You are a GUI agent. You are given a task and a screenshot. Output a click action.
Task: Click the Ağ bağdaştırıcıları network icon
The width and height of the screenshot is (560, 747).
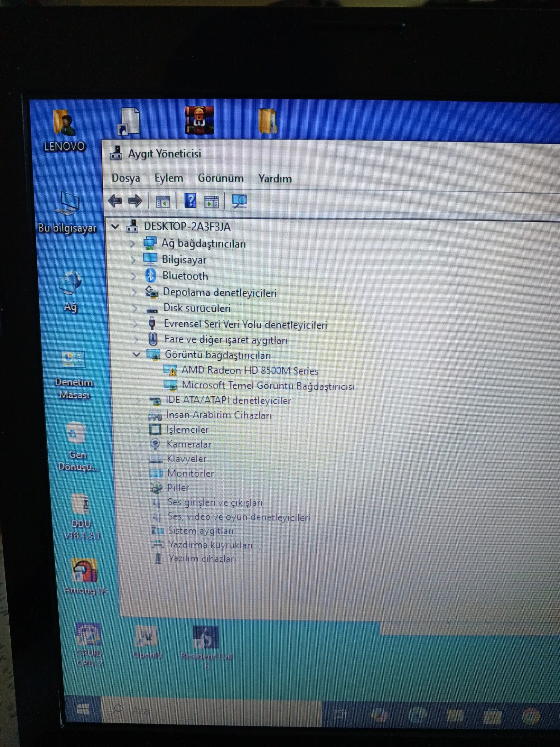coord(150,243)
